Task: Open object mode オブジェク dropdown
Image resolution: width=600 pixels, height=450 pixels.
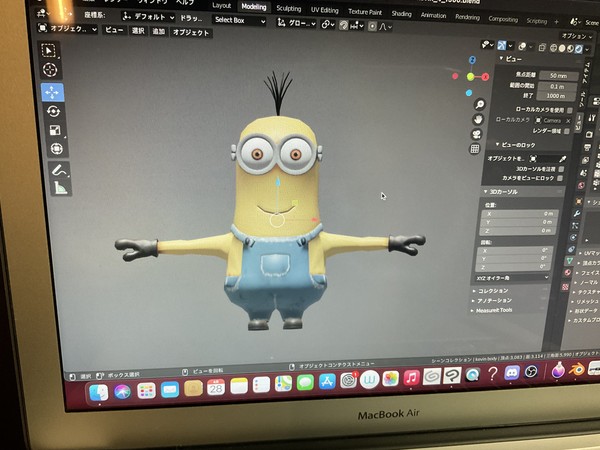Action: [x=67, y=29]
